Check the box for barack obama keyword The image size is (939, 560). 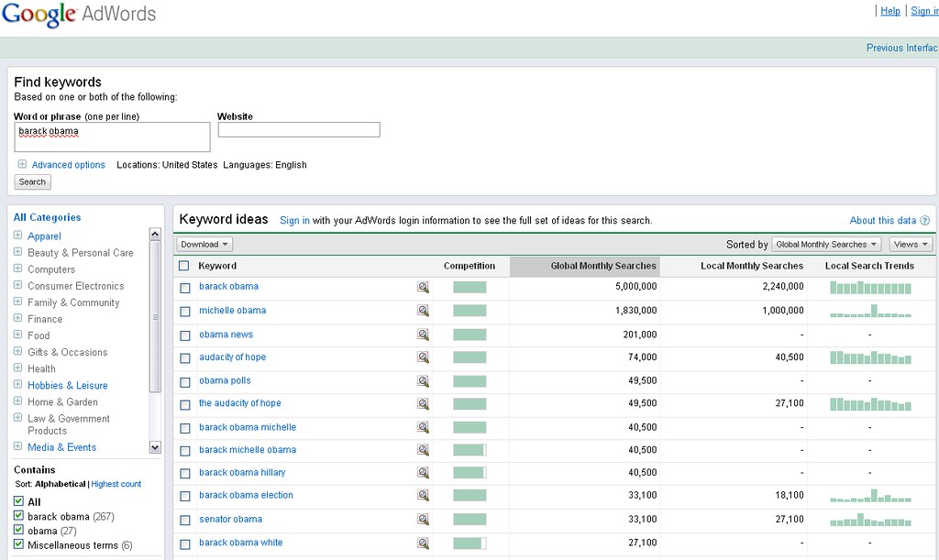185,288
